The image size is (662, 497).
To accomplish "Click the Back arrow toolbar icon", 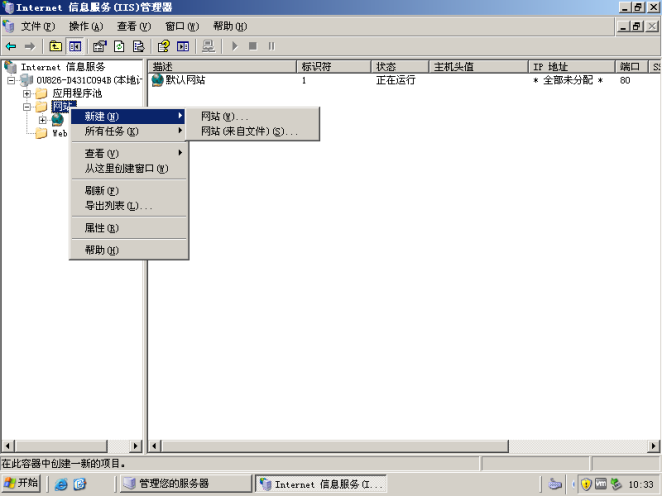I will coord(11,46).
